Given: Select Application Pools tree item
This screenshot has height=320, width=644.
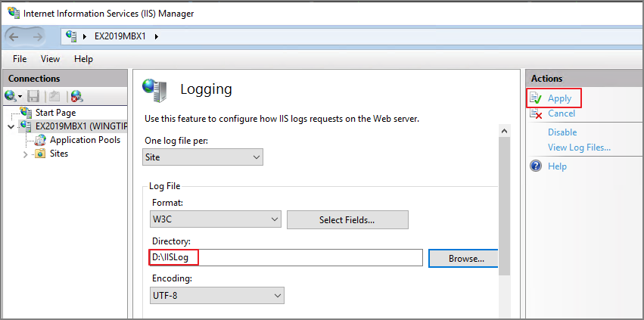Looking at the screenshot, I should pos(85,140).
